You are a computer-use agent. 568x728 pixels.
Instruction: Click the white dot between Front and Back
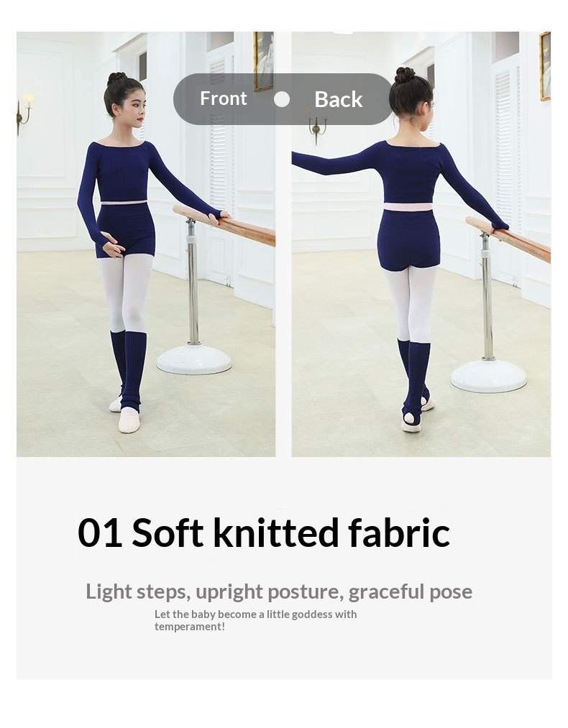282,99
